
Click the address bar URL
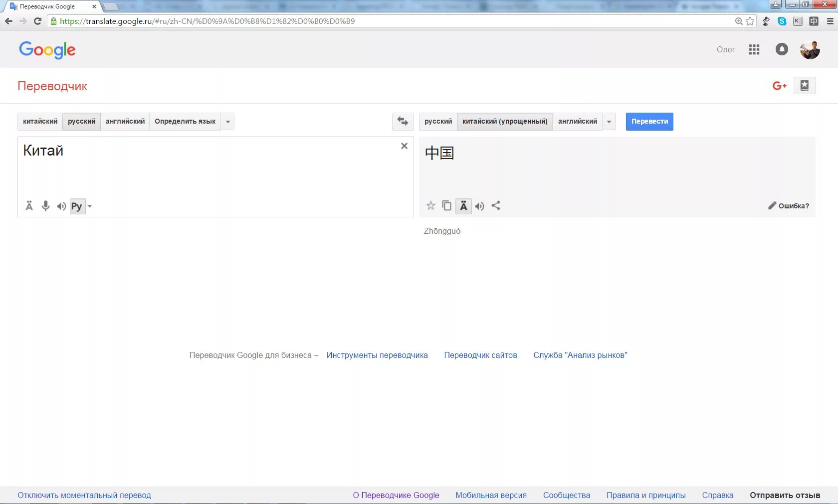click(x=207, y=21)
